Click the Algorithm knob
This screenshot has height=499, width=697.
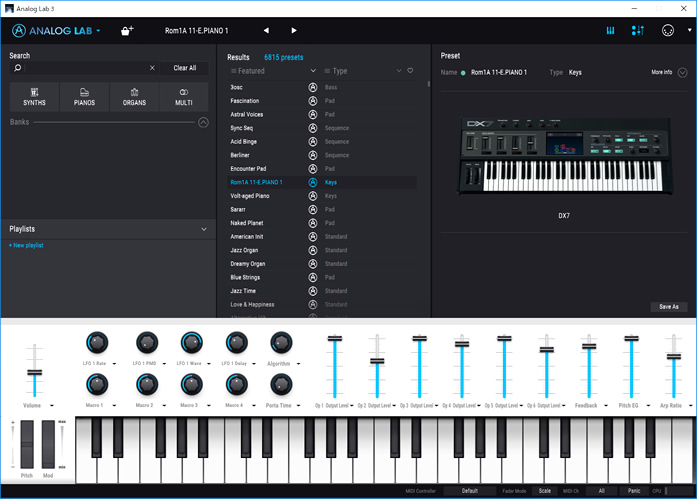[281, 343]
